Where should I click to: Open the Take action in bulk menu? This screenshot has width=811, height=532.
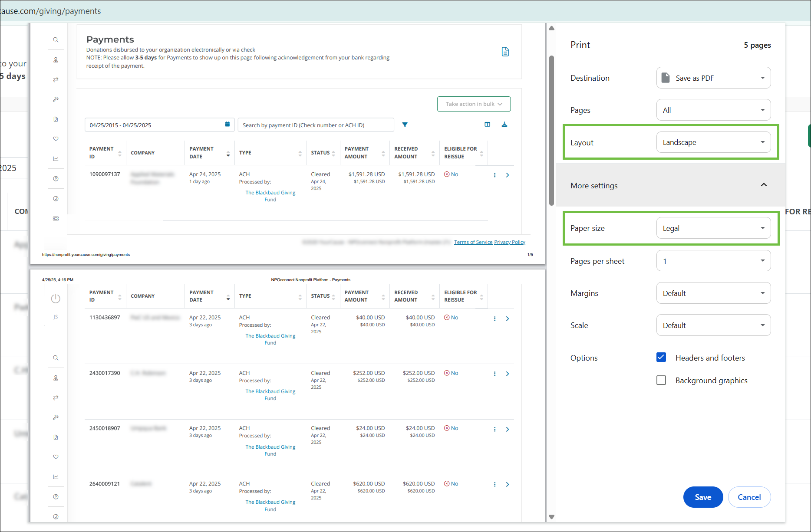click(474, 104)
